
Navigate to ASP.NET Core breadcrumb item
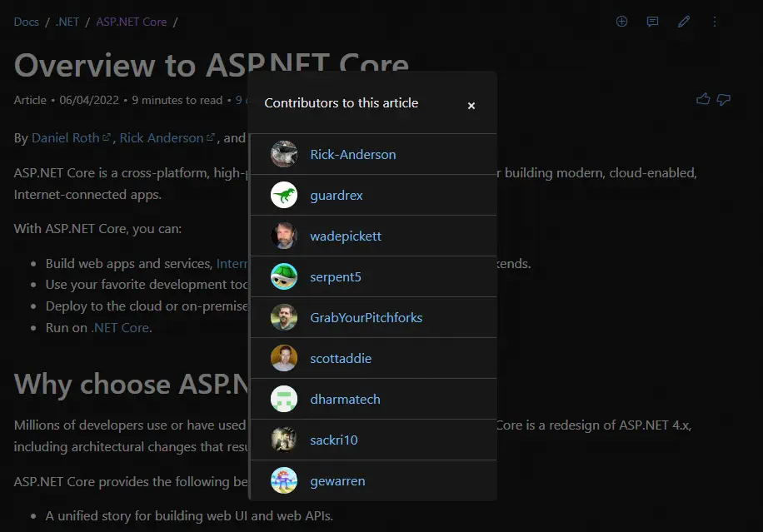132,22
